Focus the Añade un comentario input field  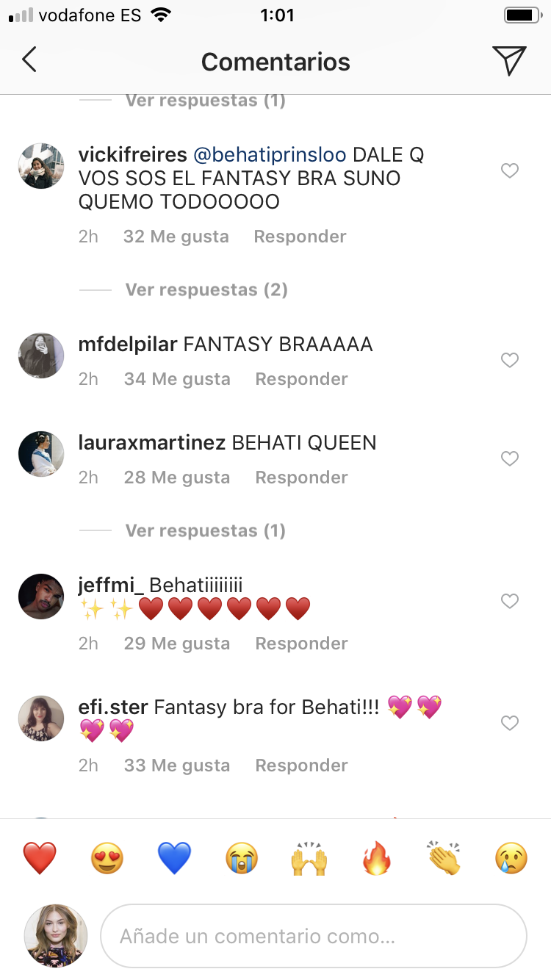tap(314, 936)
